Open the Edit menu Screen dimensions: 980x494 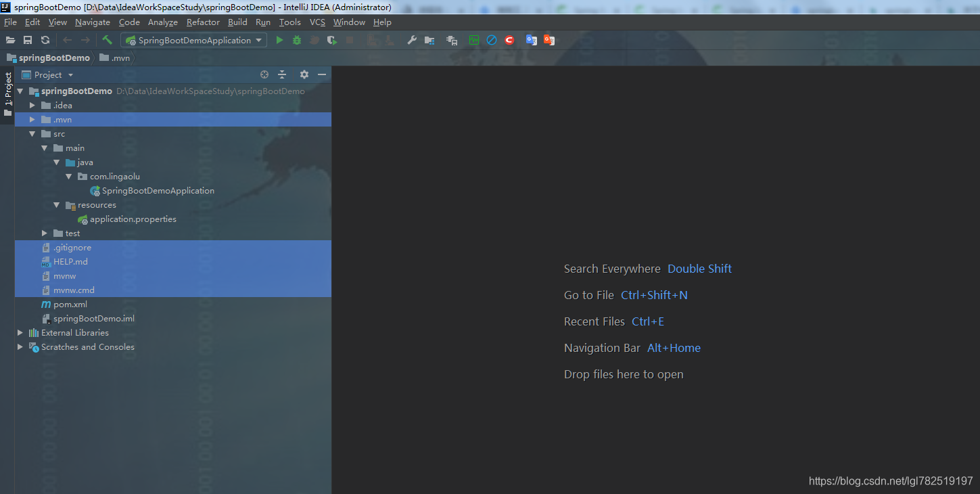(32, 22)
